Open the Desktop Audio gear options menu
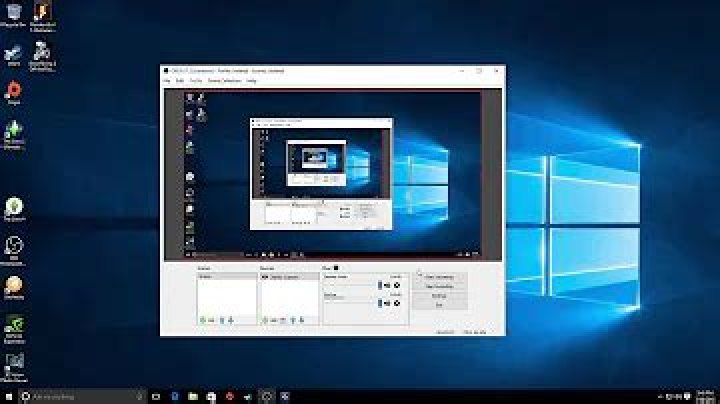This screenshot has height=404, width=720. point(396,283)
